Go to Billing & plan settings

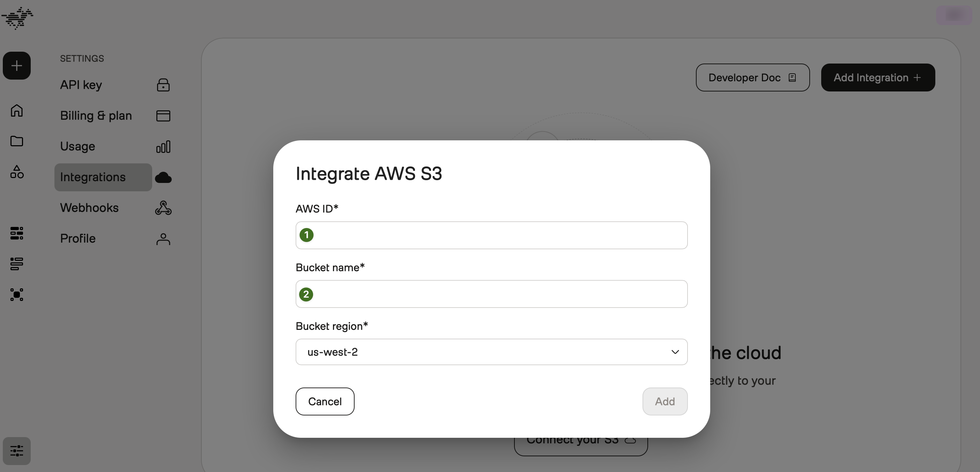point(96,116)
